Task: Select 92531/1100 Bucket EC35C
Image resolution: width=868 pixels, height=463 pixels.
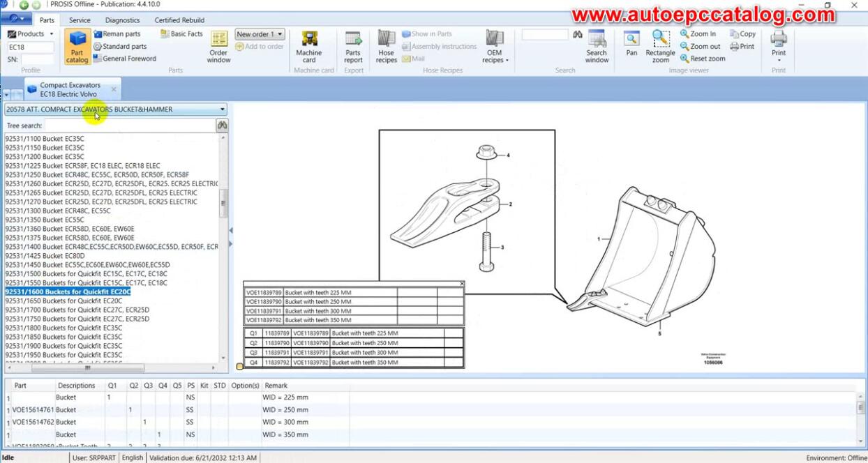Action: (x=45, y=139)
